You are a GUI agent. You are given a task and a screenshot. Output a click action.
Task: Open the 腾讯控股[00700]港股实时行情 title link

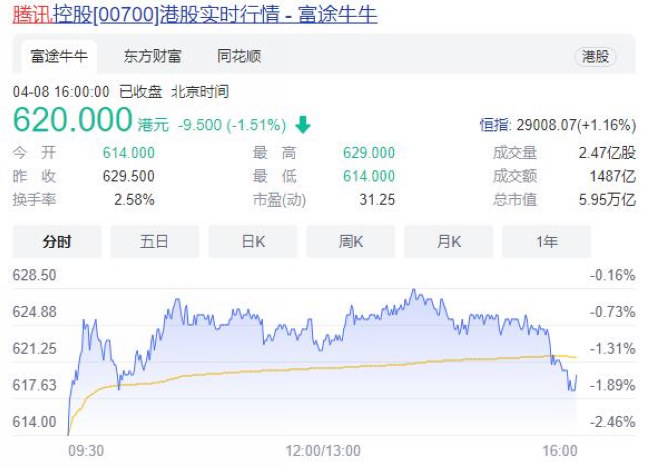(195, 15)
